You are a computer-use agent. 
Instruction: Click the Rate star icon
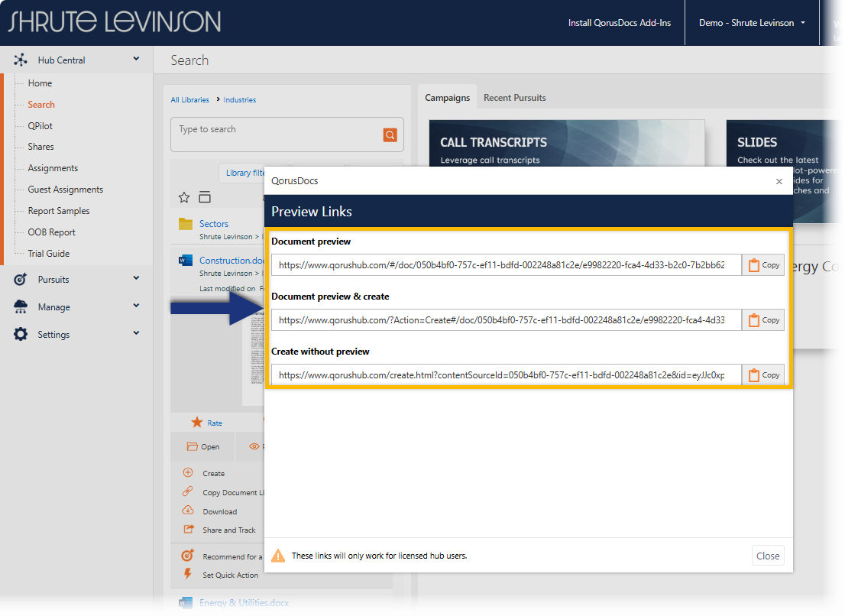196,423
